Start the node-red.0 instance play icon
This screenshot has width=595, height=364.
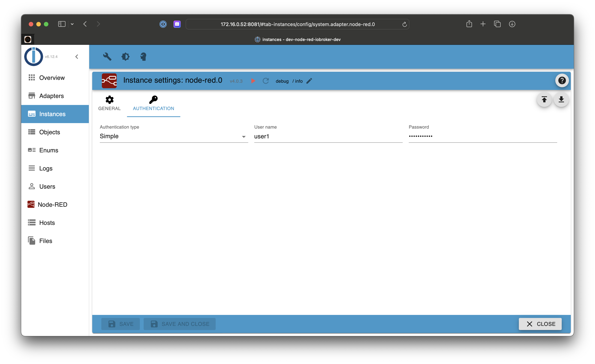pyautogui.click(x=253, y=81)
